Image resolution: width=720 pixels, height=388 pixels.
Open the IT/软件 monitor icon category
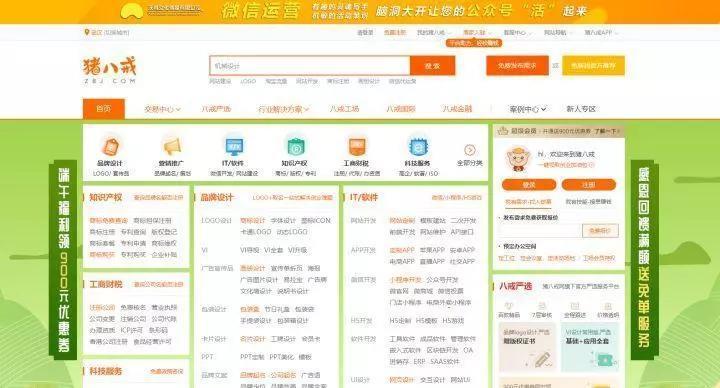234,147
